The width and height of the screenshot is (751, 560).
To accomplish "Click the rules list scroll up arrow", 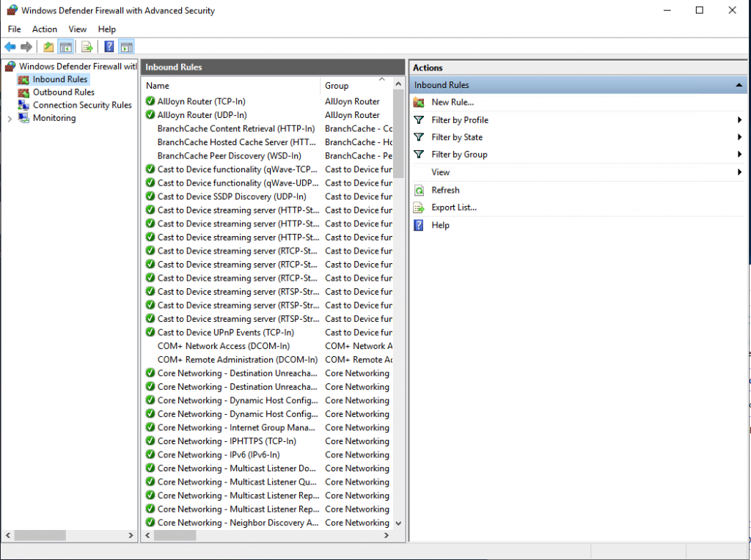I will (398, 84).
